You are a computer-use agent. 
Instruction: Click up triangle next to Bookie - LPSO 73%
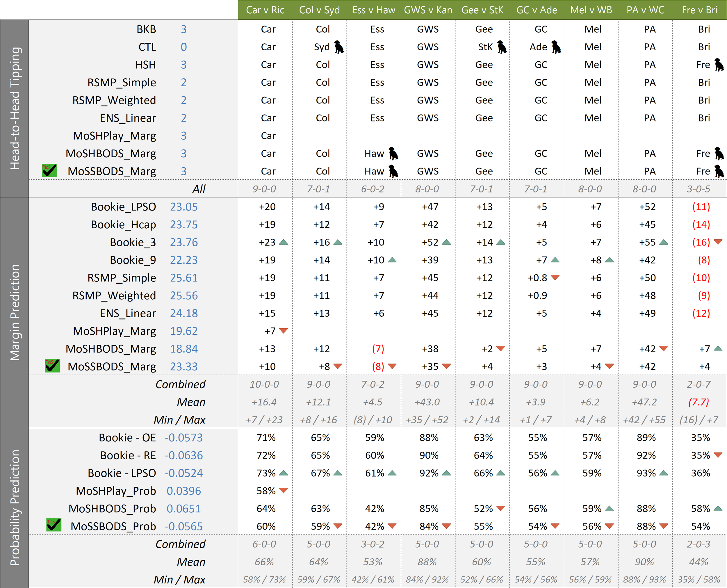coord(284,473)
